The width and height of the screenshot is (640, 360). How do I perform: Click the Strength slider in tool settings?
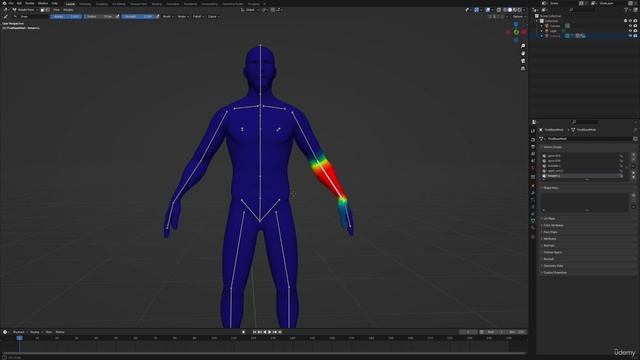pyautogui.click(x=138, y=16)
